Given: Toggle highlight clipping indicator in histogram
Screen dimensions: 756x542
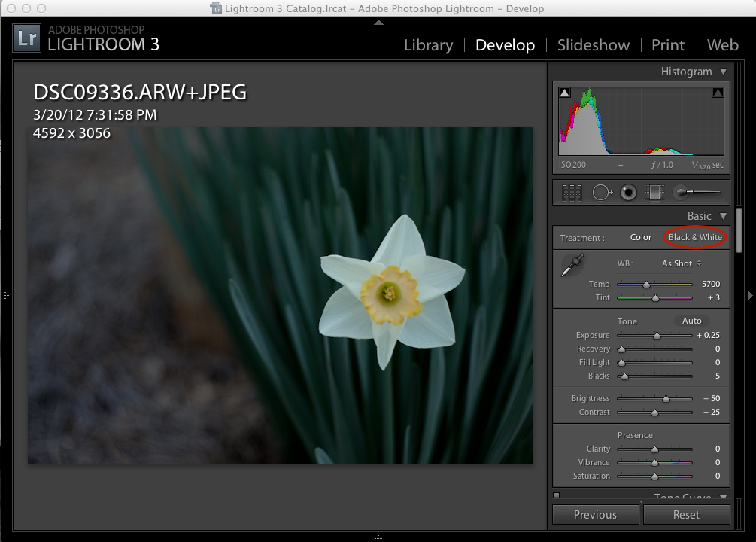Looking at the screenshot, I should point(718,93).
